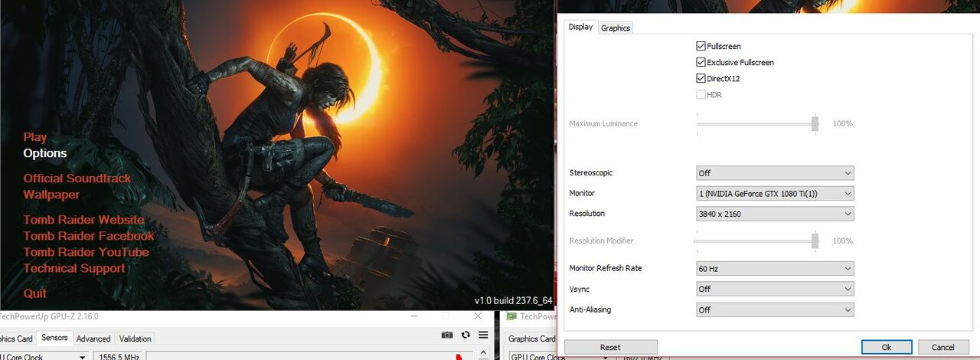
Task: Visit the Tomb Raider Website link
Action: click(x=83, y=220)
